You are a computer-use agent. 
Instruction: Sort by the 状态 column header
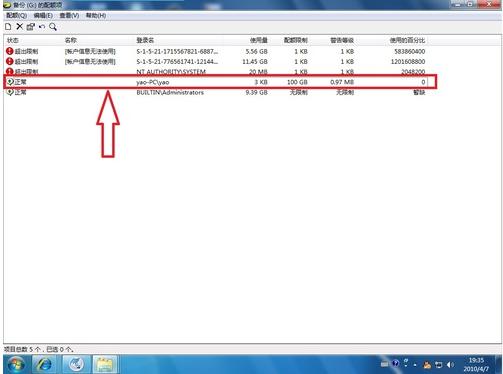pos(13,40)
